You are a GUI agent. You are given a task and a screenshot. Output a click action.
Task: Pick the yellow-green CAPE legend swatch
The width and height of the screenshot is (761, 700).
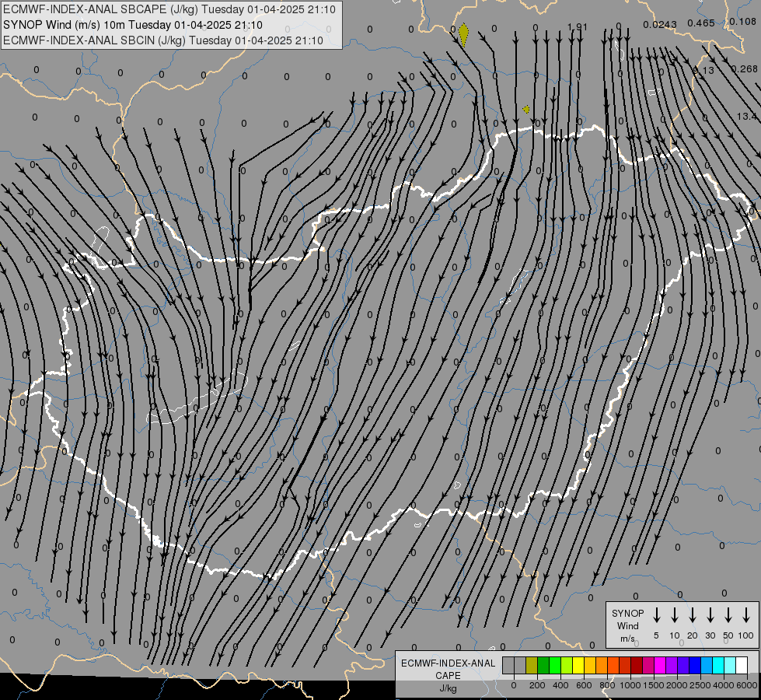tap(567, 665)
